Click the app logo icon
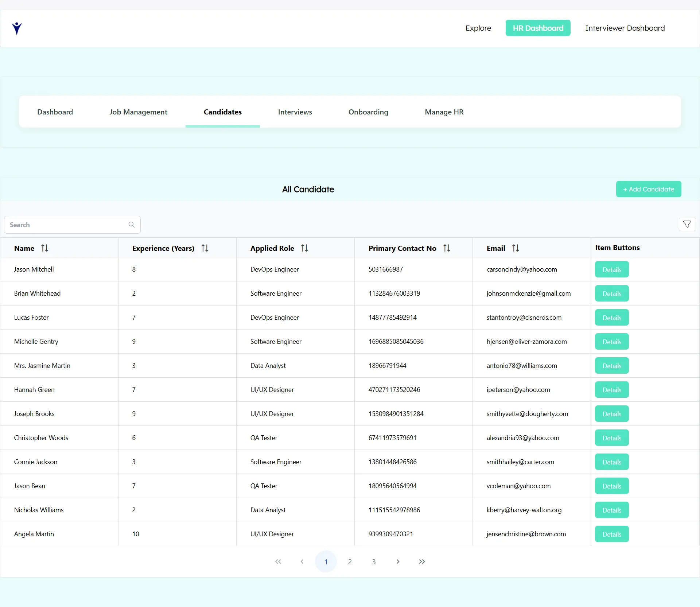 click(17, 28)
